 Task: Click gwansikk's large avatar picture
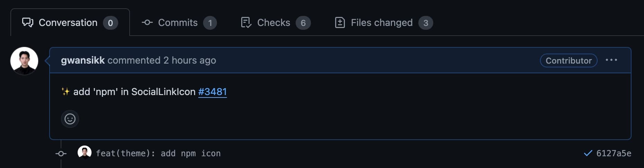point(24,61)
